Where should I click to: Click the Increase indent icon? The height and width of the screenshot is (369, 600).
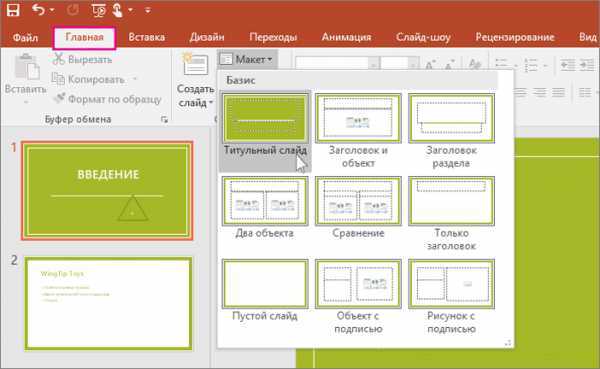588,64
